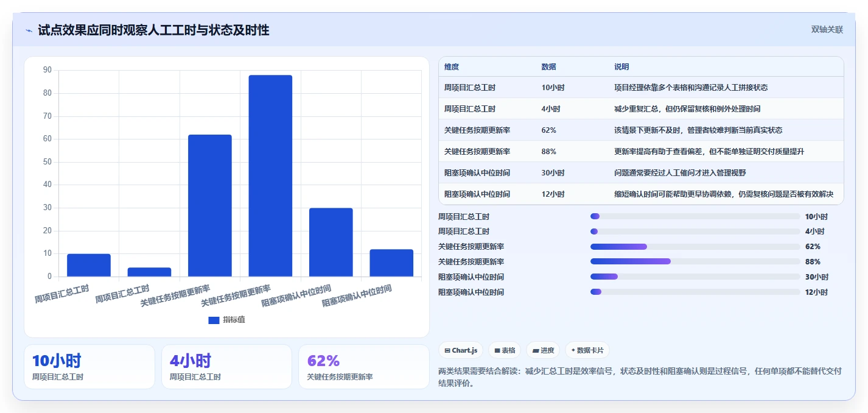Click the chart bar with value 62
This screenshot has height=413, width=868.
click(210, 205)
